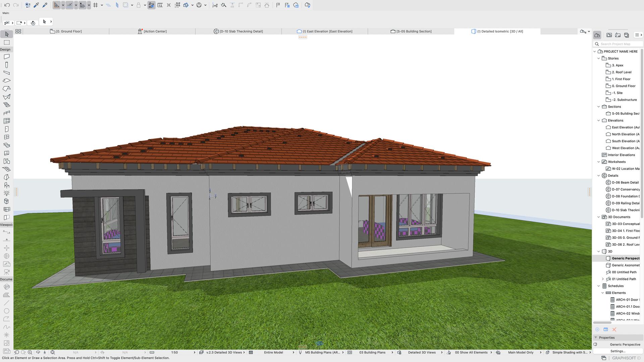This screenshot has height=362, width=644.
Task: Click the Search Project Map field
Action: pos(617,44)
